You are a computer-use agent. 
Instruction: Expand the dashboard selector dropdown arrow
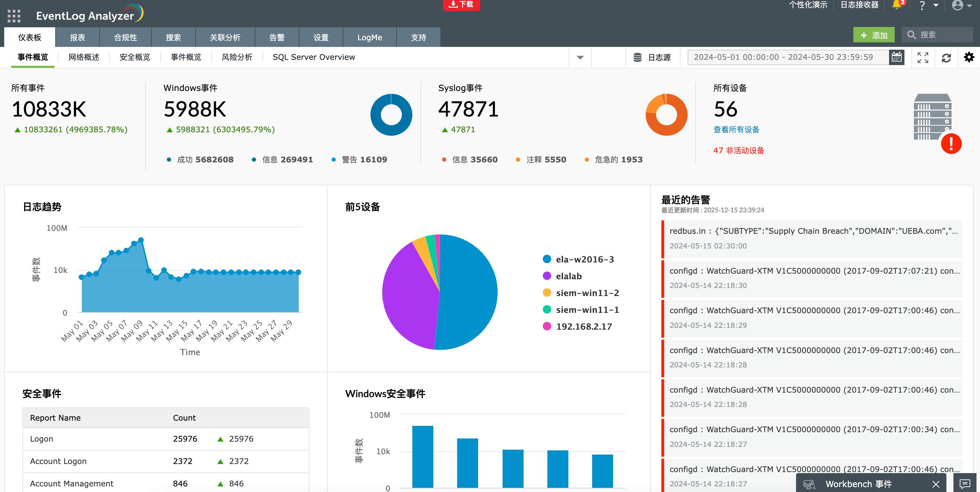click(580, 58)
